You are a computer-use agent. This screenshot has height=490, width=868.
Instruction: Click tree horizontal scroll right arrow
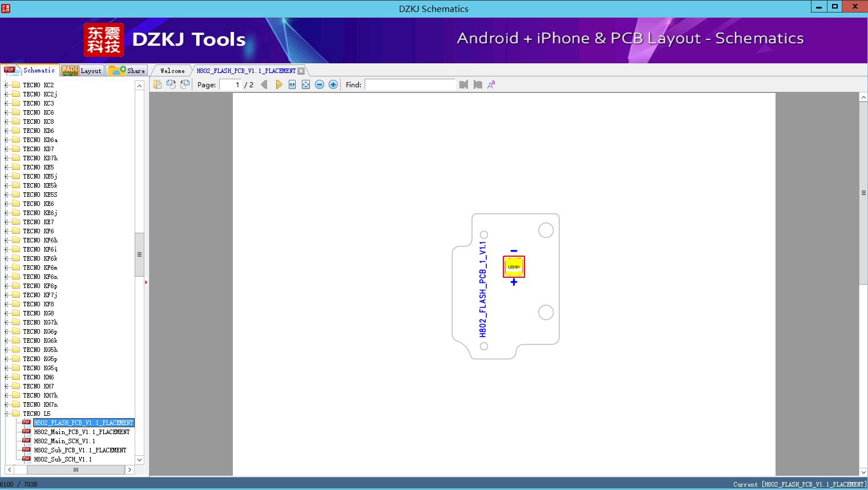(x=130, y=469)
